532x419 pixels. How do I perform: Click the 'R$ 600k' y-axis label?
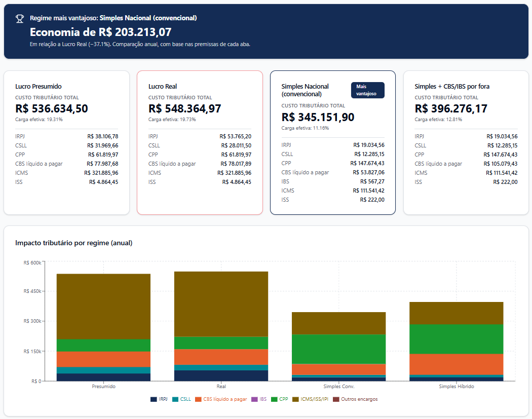(32, 263)
